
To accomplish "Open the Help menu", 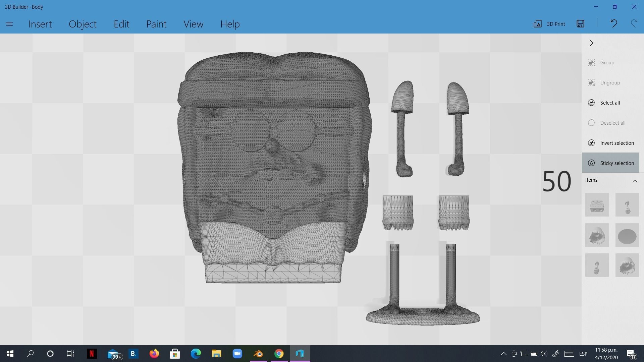I will pos(230,24).
